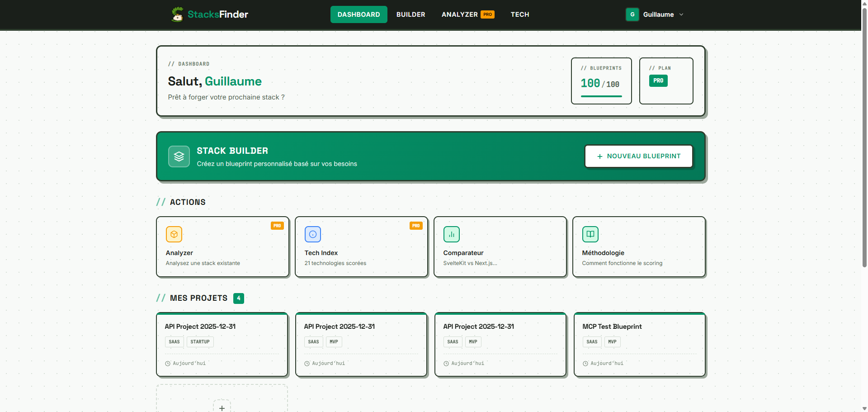
Task: Click the StacksFinder mascot logo icon
Action: (177, 14)
